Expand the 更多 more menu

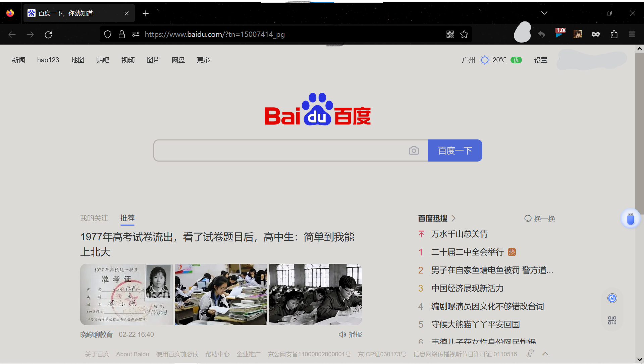[203, 60]
